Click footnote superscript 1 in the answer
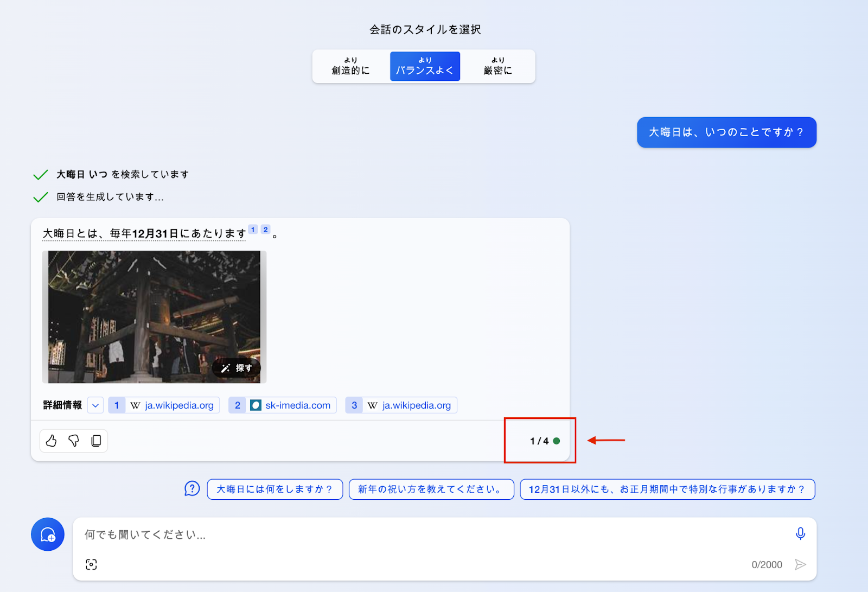This screenshot has width=868, height=592. point(253,230)
